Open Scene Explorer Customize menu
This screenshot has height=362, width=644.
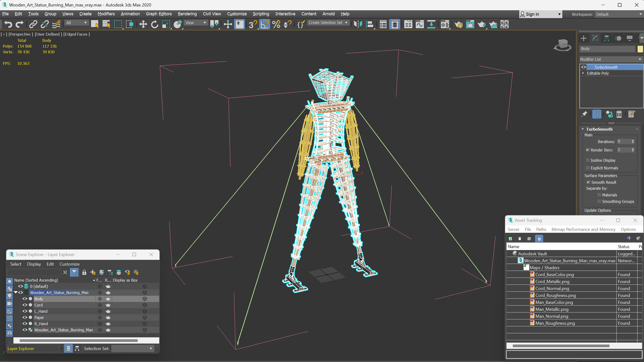69,264
